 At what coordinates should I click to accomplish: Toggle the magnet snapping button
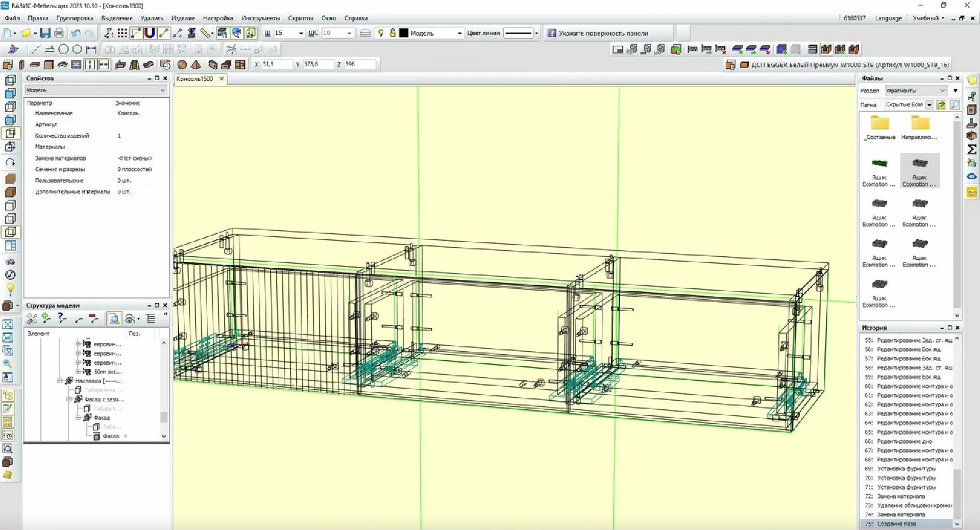(x=150, y=33)
